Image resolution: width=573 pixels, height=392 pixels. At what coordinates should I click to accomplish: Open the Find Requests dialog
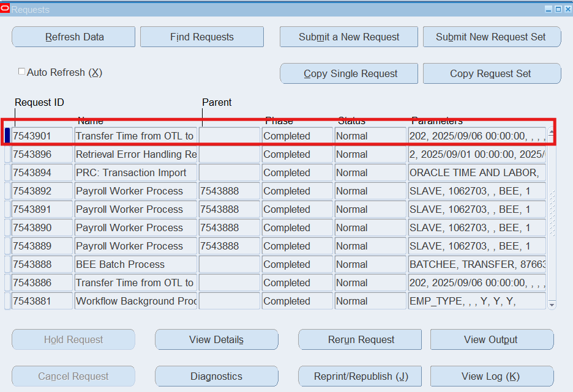(202, 37)
